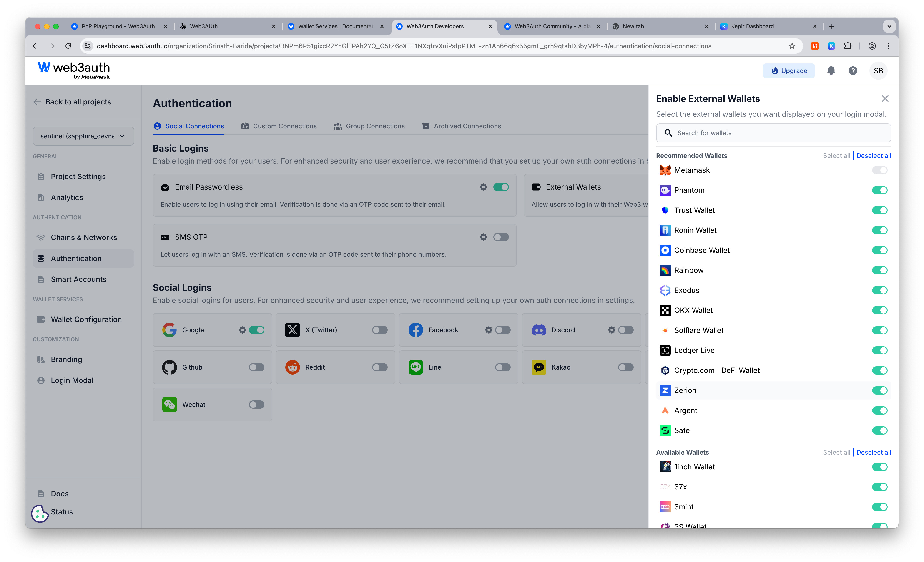Click the Rainbow wallet icon

point(665,270)
